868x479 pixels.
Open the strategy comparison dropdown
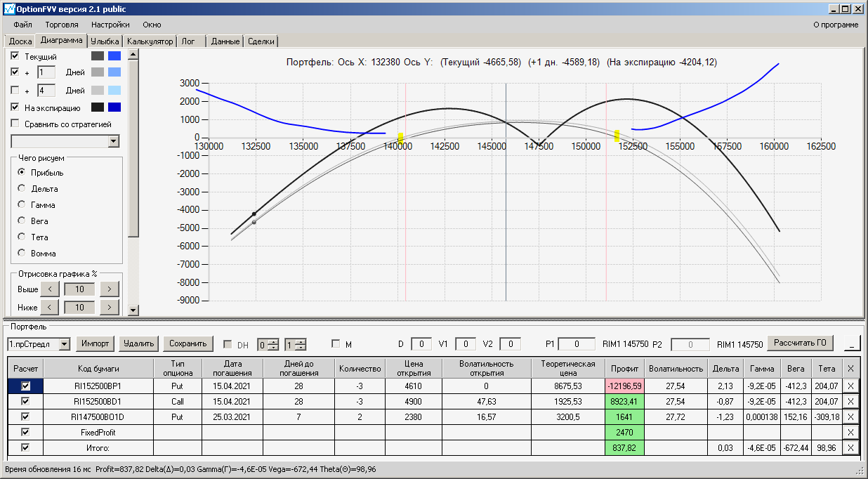(x=114, y=141)
